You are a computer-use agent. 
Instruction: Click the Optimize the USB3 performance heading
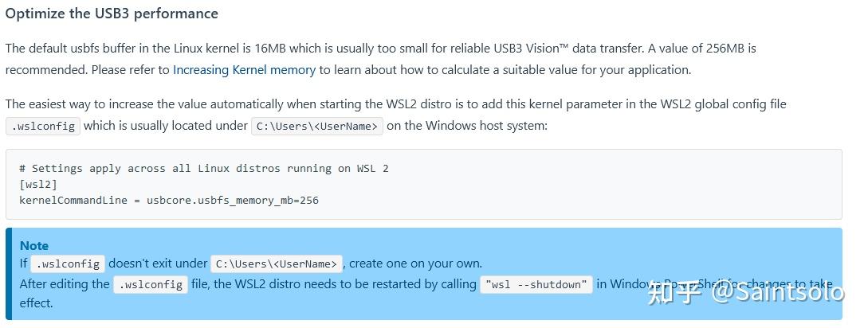pyautogui.click(x=112, y=14)
